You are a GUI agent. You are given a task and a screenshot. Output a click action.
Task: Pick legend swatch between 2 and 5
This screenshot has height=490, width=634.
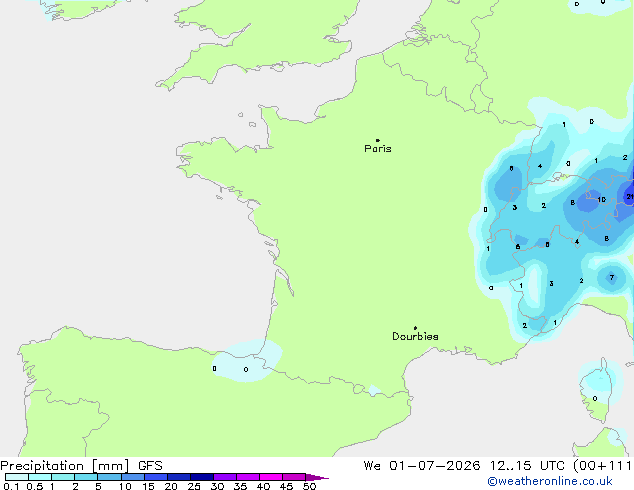click(x=86, y=477)
